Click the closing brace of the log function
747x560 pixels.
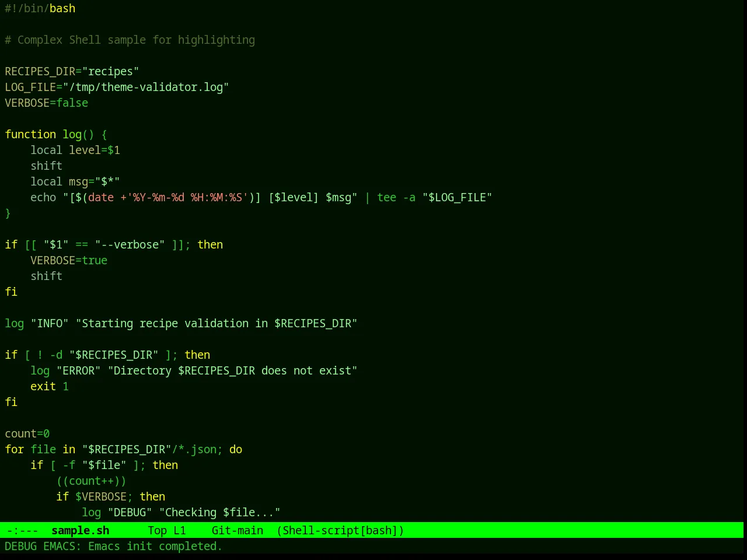tap(8, 213)
